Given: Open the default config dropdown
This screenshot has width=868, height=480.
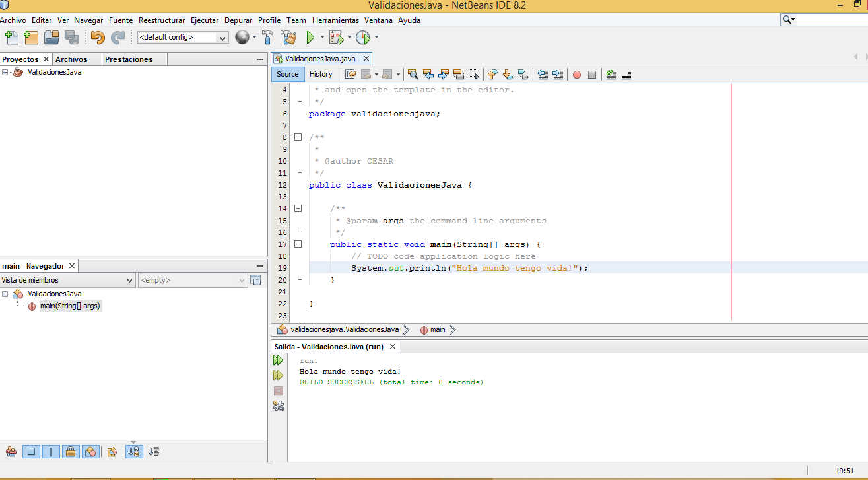Looking at the screenshot, I should (183, 38).
